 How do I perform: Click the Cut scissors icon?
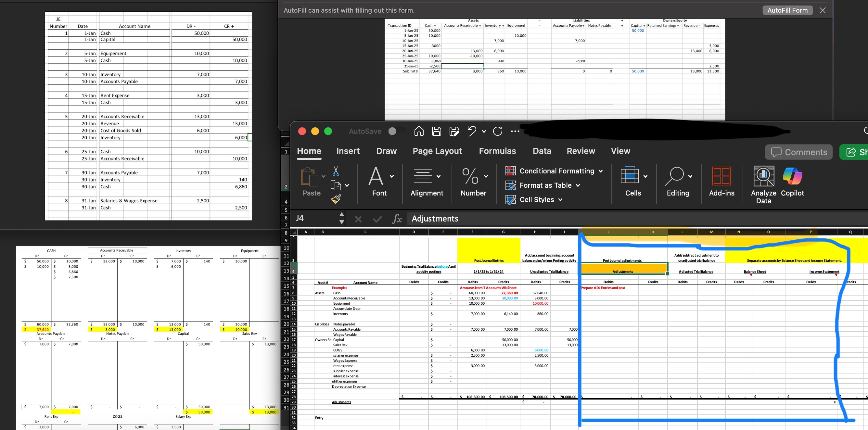point(336,171)
